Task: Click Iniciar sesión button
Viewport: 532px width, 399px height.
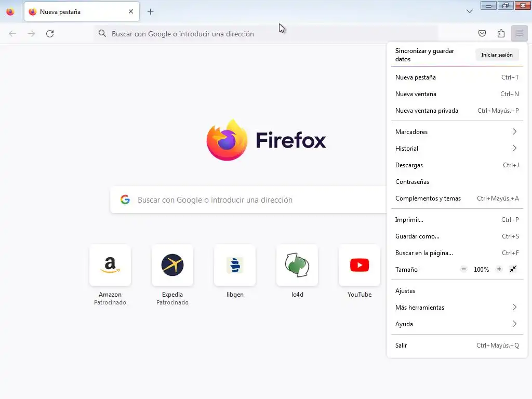Action: 497,55
